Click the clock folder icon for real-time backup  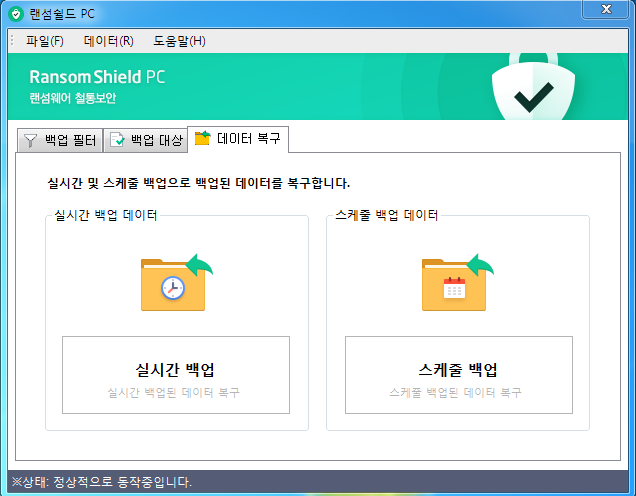pyautogui.click(x=176, y=282)
